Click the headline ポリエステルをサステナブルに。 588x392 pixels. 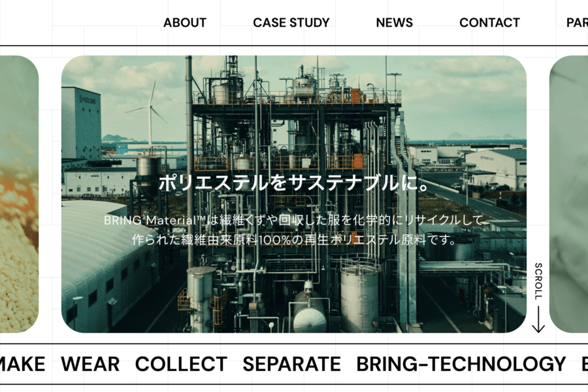[294, 184]
